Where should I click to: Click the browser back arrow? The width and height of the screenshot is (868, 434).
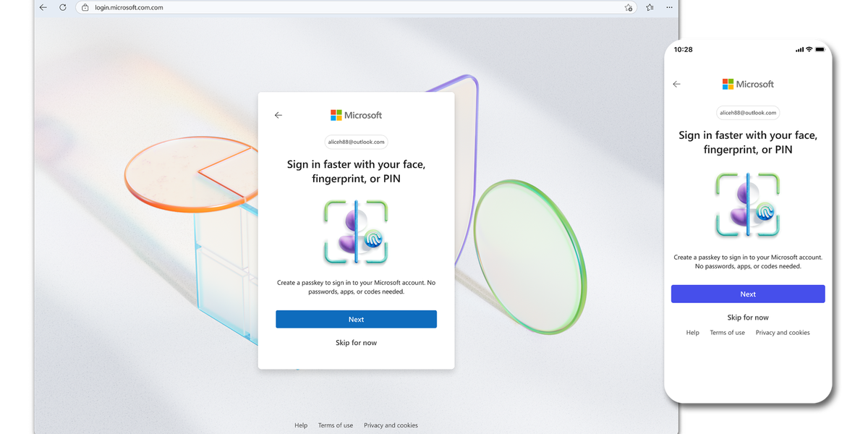click(43, 7)
